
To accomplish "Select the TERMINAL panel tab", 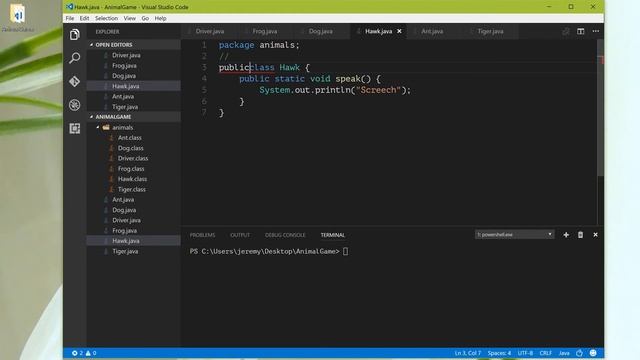I will coord(333,235).
